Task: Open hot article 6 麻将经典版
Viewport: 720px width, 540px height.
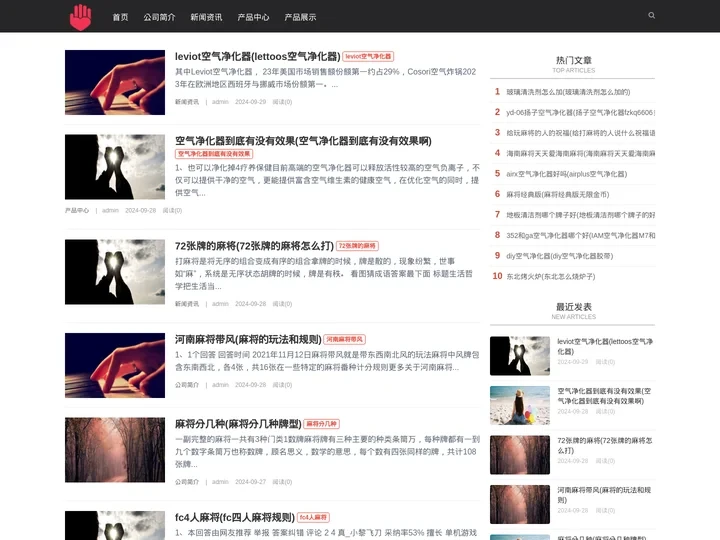Action: (557, 195)
